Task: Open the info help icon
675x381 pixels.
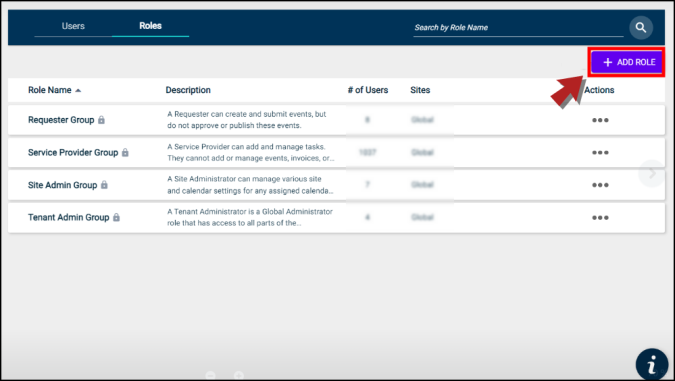Action: click(652, 364)
